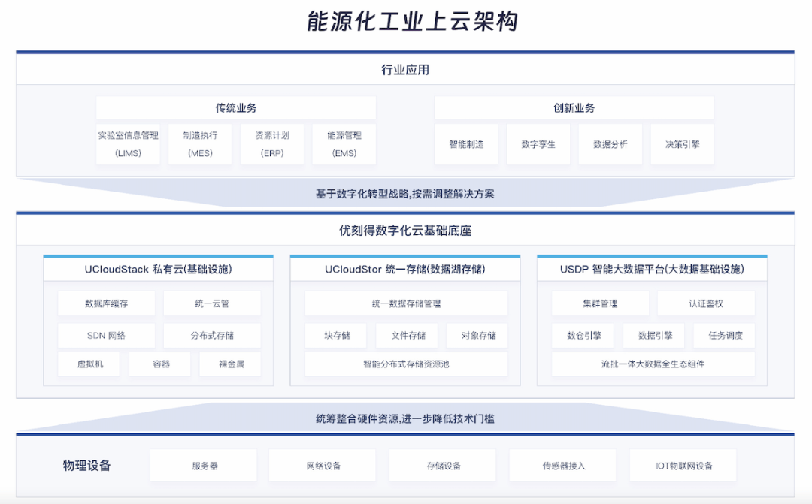Select the SDN 网络 box
This screenshot has width=812, height=504.
click(x=106, y=335)
